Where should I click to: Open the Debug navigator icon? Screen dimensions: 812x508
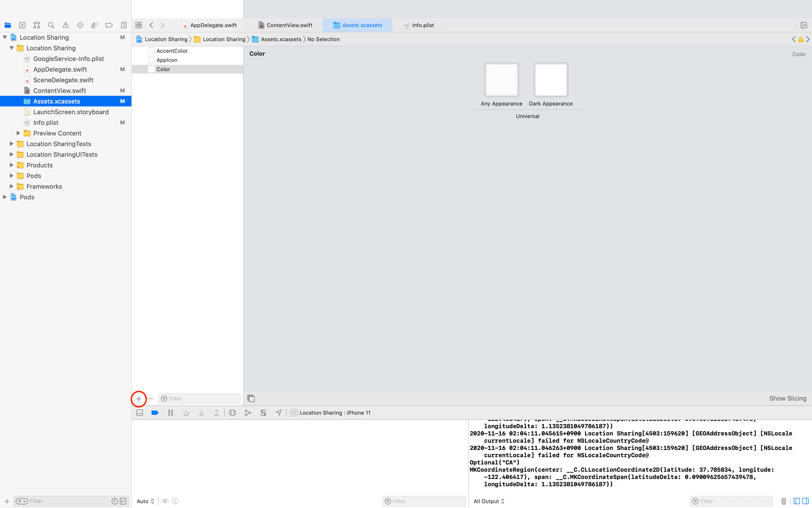point(95,25)
